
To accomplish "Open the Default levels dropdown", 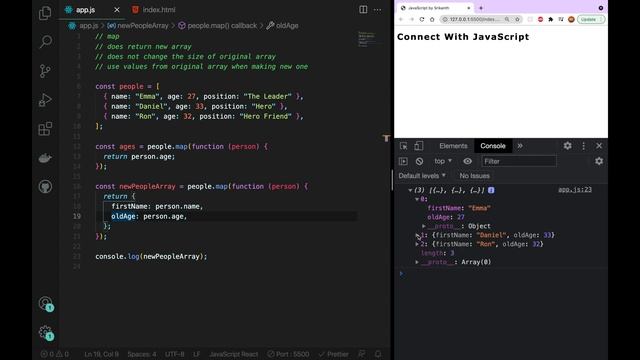I will click(422, 176).
